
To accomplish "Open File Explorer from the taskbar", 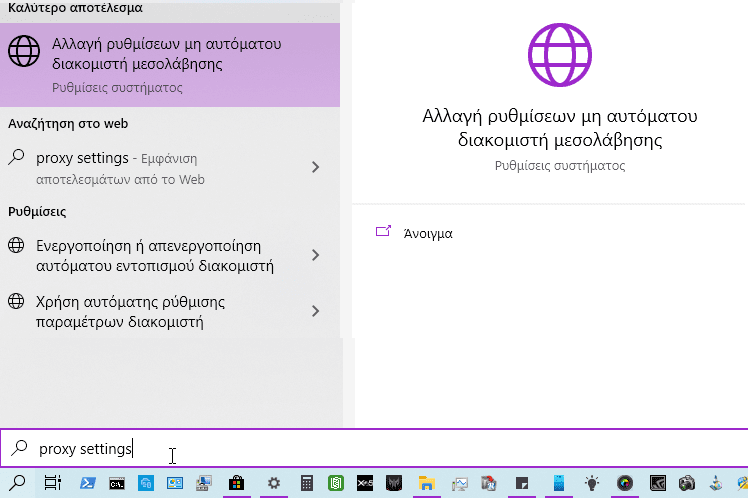I will point(426,483).
